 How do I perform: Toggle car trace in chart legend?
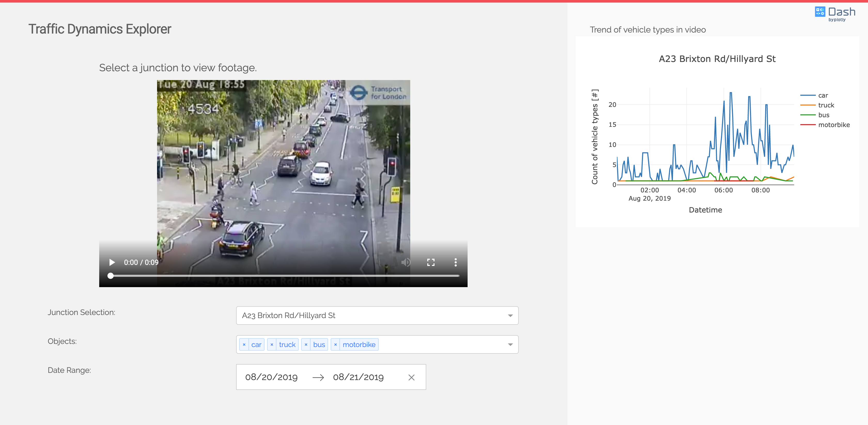point(823,96)
